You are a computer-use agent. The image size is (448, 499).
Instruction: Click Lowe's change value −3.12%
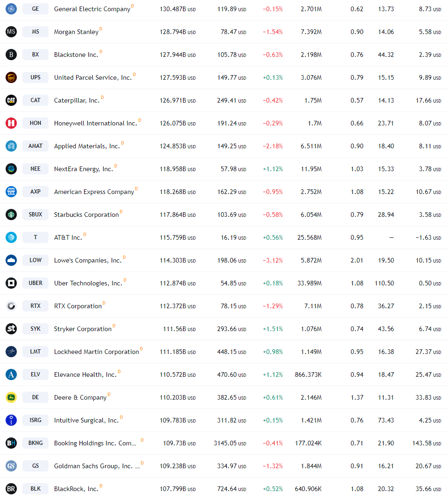[273, 261]
